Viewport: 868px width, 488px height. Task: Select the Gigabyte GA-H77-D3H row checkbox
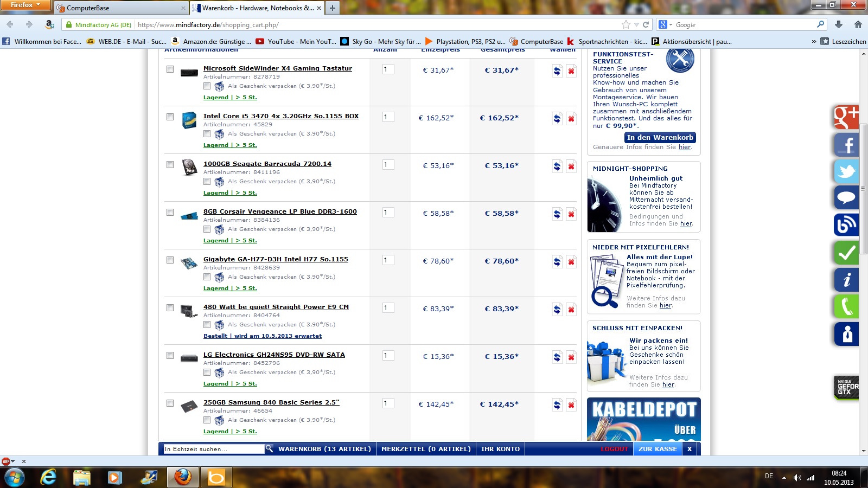[170, 260]
